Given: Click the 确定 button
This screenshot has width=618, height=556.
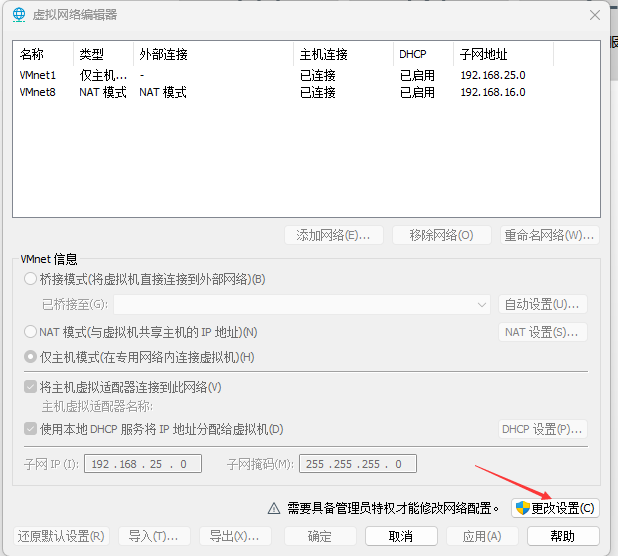Looking at the screenshot, I should [x=320, y=536].
